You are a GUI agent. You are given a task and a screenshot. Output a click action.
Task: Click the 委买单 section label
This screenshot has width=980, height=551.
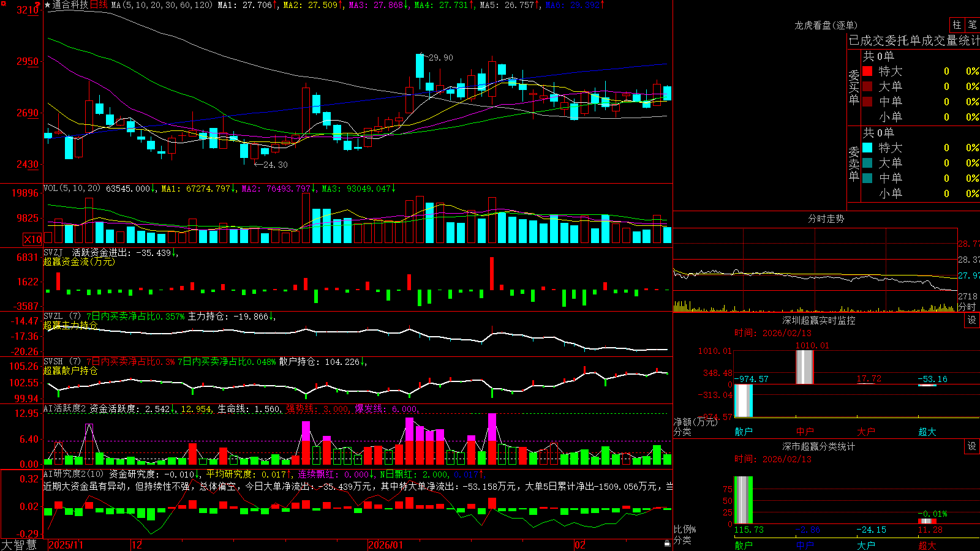[x=854, y=87]
